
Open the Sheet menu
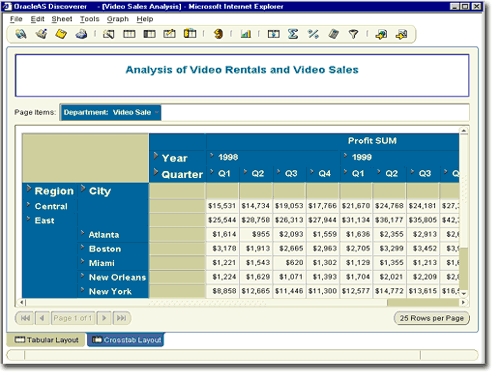point(62,19)
